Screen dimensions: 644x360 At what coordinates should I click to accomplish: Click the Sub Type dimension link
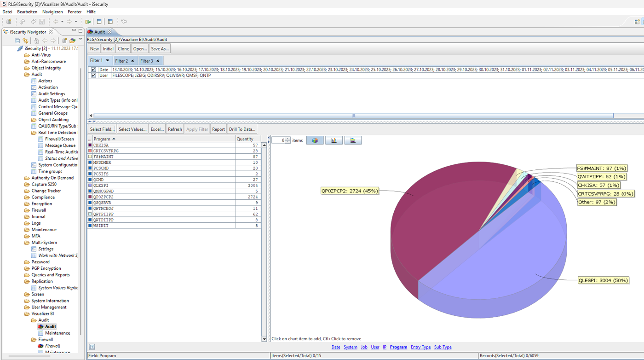click(443, 347)
